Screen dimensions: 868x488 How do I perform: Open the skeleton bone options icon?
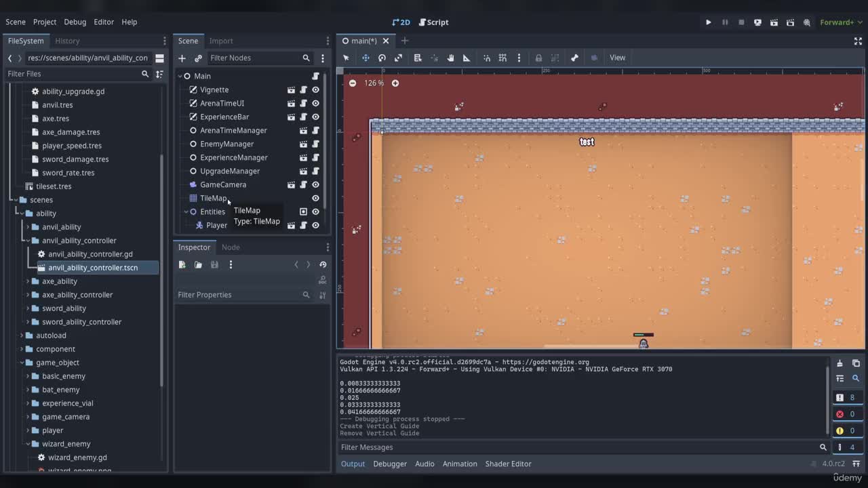574,58
